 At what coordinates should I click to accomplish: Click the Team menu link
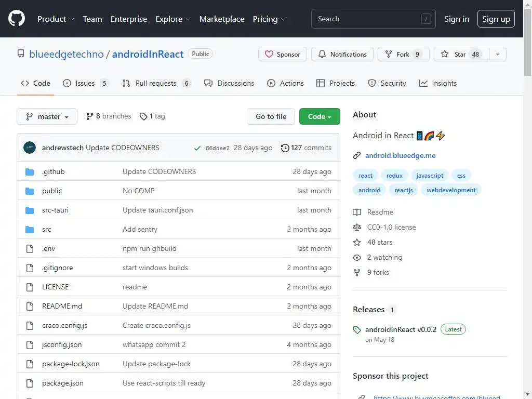coord(92,19)
